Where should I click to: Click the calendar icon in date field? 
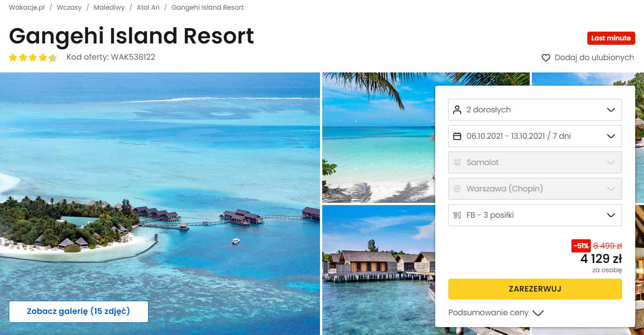(457, 136)
